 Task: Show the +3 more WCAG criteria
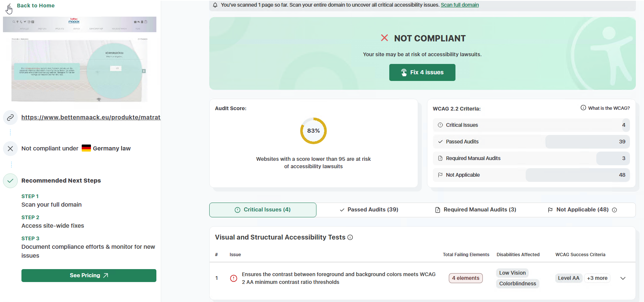tap(597, 278)
